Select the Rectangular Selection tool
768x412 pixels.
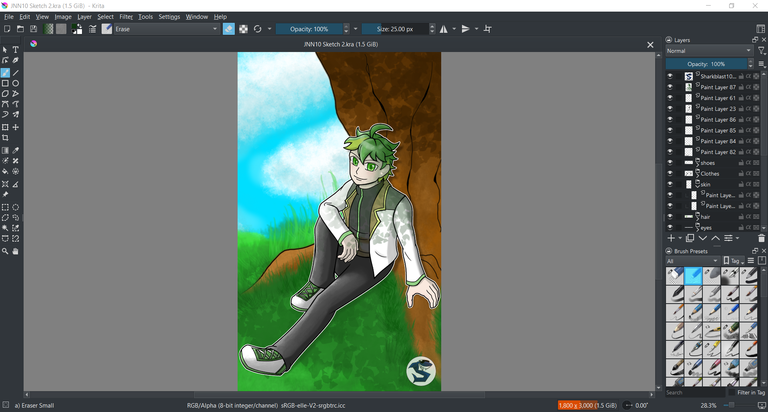(x=5, y=207)
